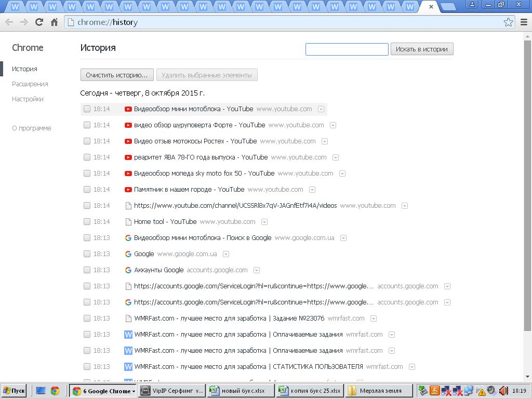The width and height of the screenshot is (532, 399).
Task: Tick checkbox for Home tool - YouTube entry
Action: click(87, 222)
